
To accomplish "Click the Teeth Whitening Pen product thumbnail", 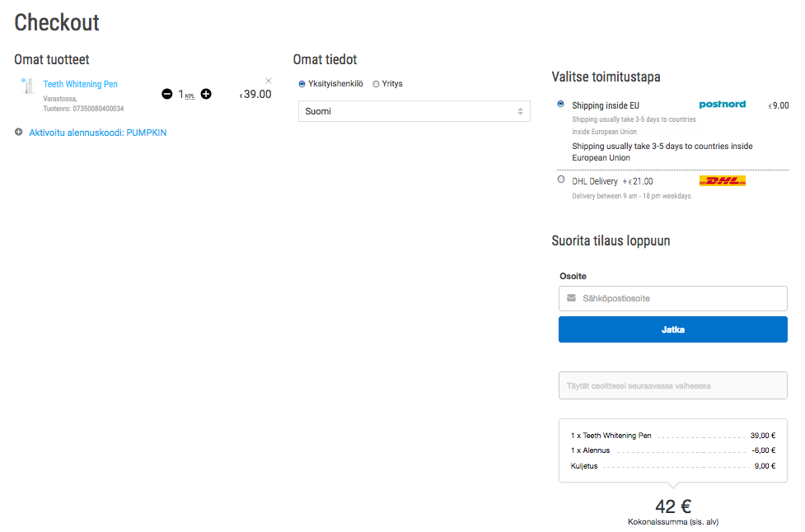I will (x=27, y=86).
